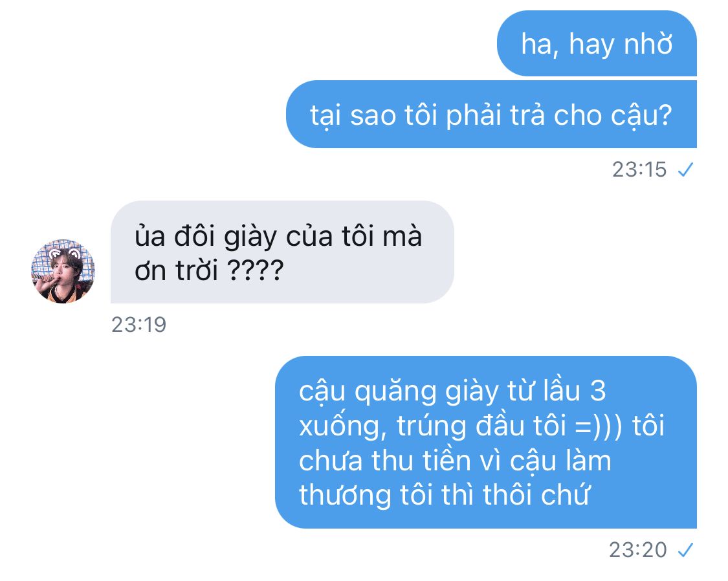Click 'tại sao' at the start of second message
Screen dimensions: 728x581
tap(353, 116)
